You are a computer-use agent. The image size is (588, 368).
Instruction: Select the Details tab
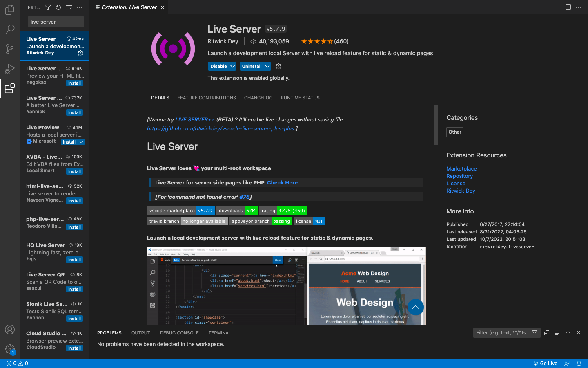[160, 98]
